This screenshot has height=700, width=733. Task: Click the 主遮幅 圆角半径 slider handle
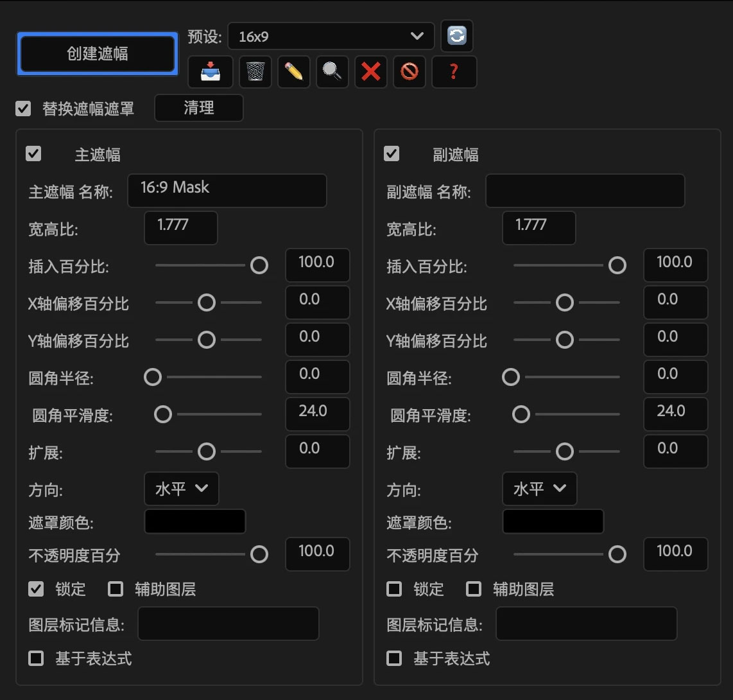tap(153, 377)
